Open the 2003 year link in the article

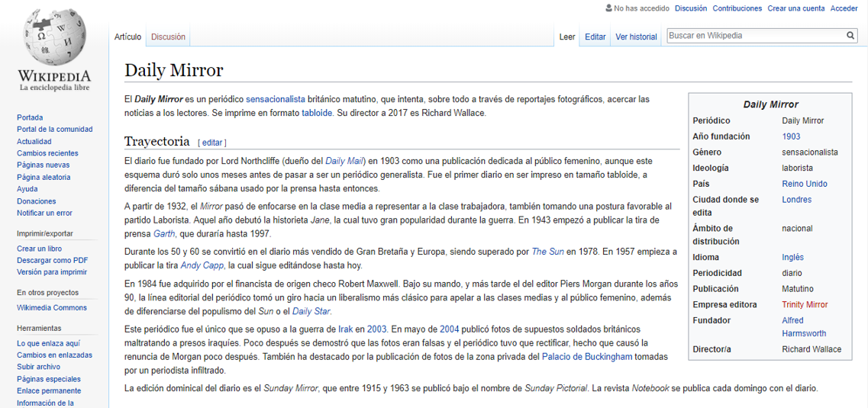376,329
